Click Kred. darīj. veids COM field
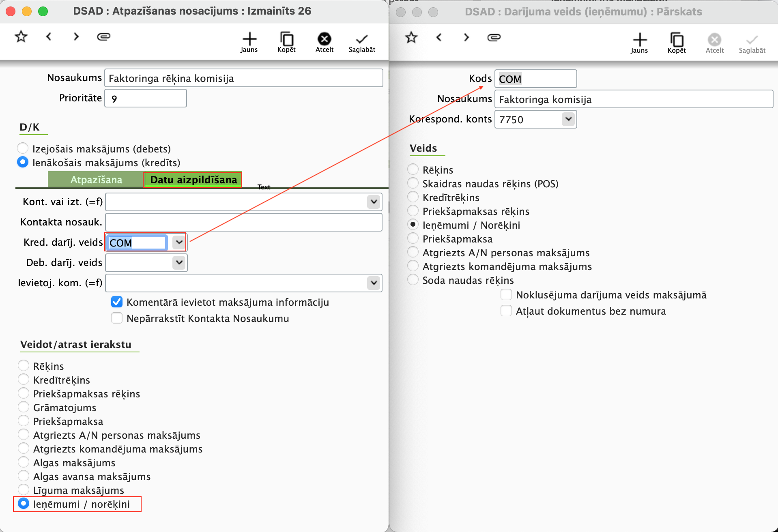Screen dimensions: 778x532 137,242
